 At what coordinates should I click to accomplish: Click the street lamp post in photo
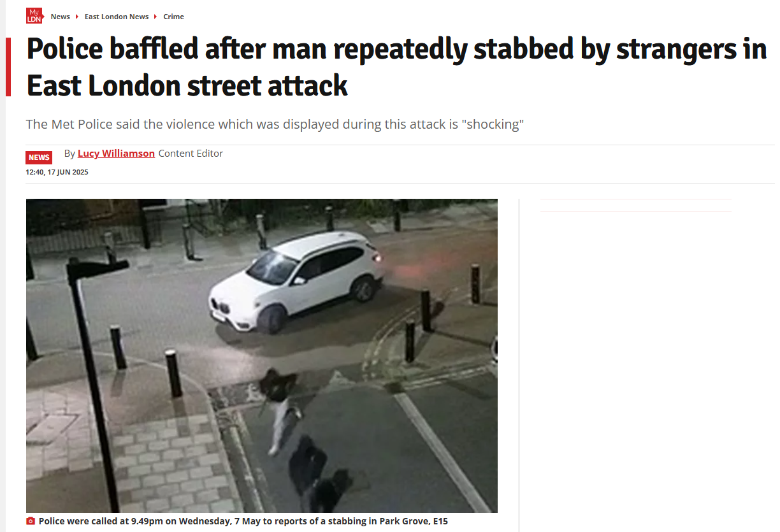pyautogui.click(x=96, y=382)
